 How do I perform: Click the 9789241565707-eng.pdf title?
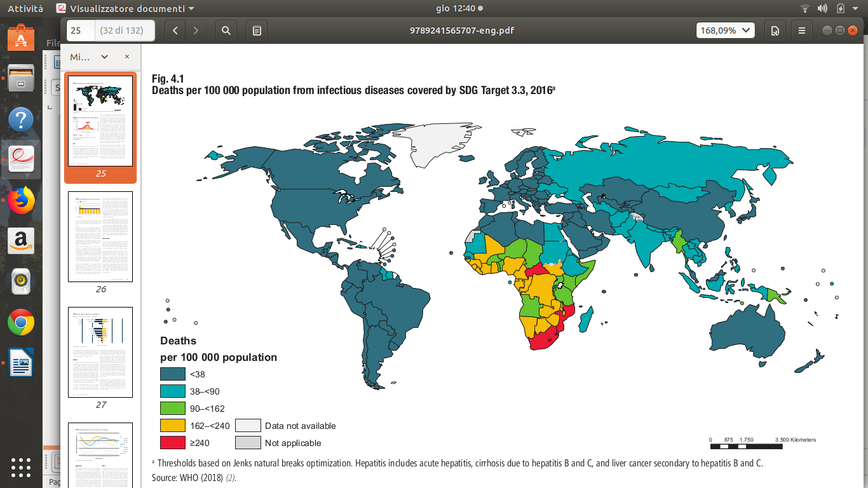[x=462, y=30]
